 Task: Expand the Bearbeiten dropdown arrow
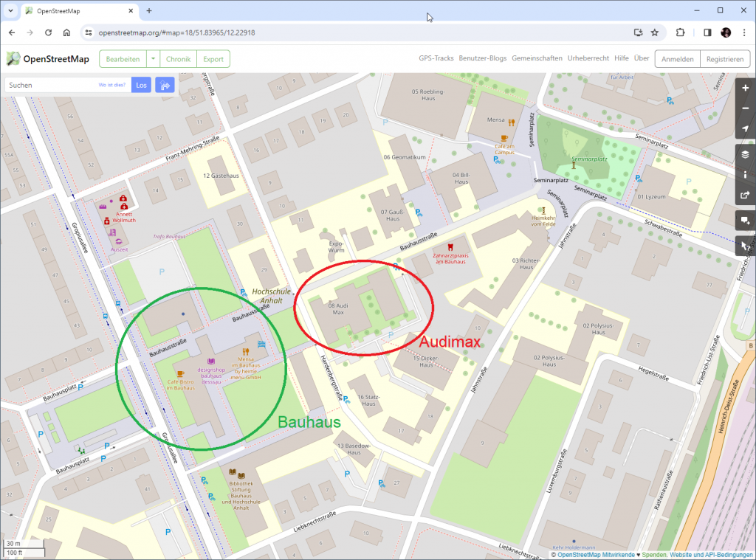[152, 59]
